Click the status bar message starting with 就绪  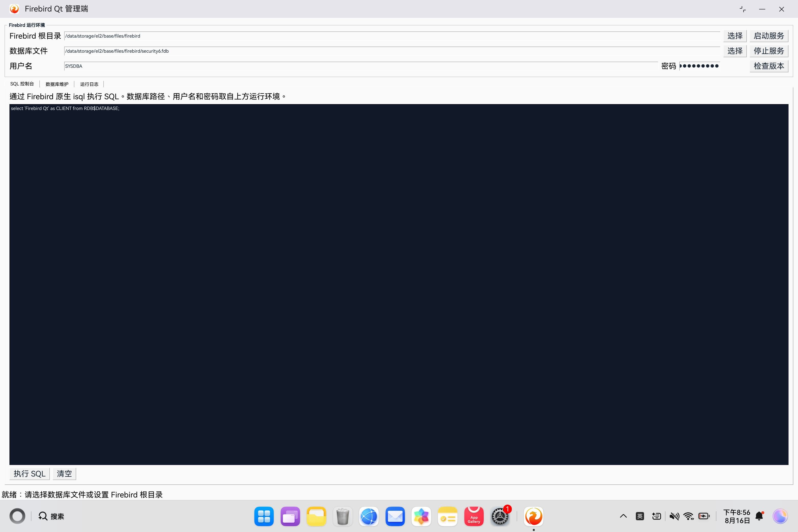pyautogui.click(x=82, y=495)
